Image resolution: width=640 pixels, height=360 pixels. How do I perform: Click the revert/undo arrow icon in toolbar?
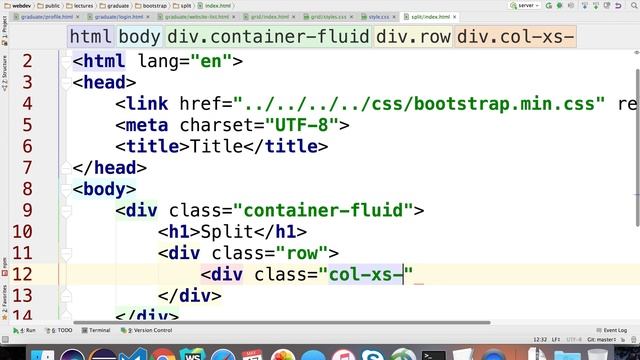618,5
